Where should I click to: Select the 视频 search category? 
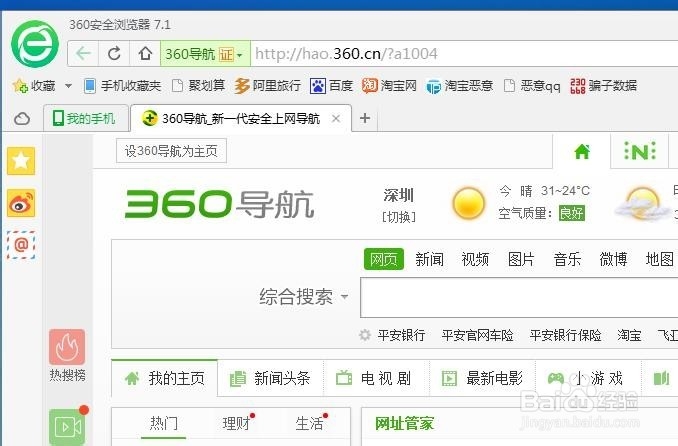tap(475, 259)
